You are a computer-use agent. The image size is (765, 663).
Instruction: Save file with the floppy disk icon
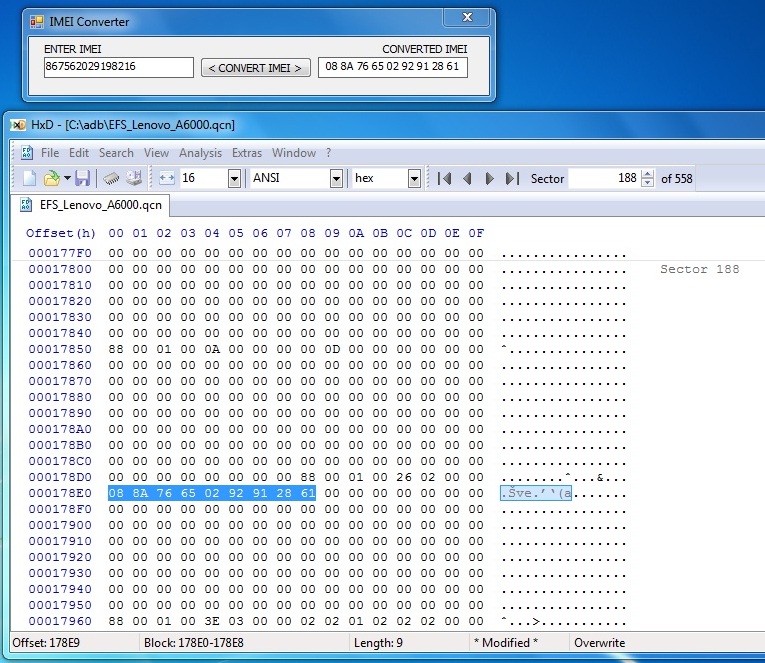[x=82, y=178]
